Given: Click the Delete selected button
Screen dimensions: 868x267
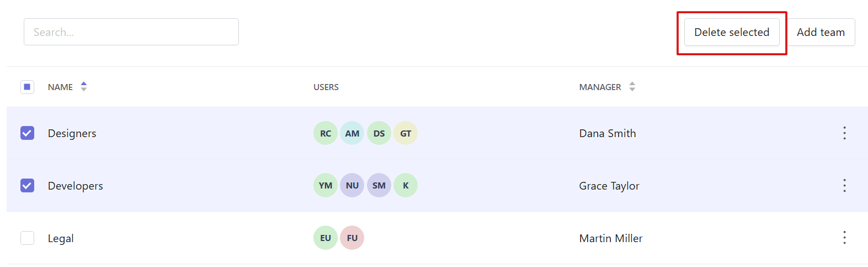Looking at the screenshot, I should 732,32.
